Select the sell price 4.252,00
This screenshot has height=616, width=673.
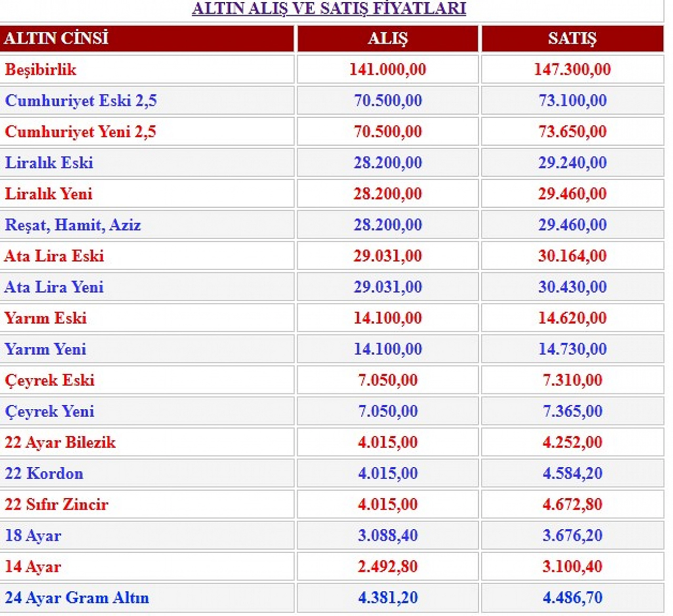573,442
